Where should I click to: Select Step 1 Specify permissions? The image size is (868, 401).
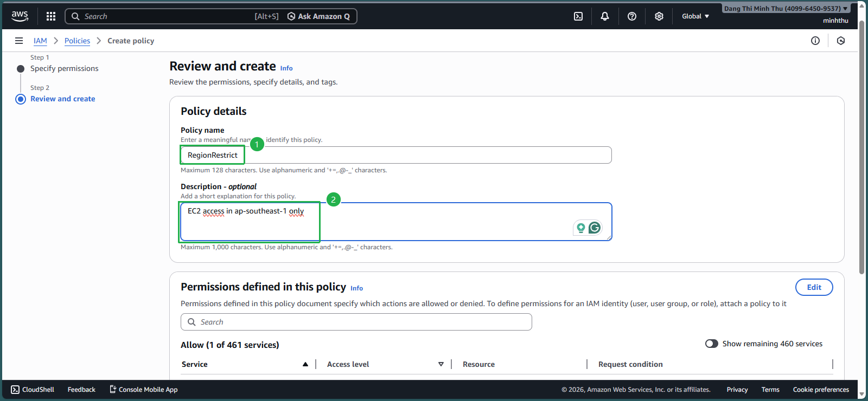point(64,68)
